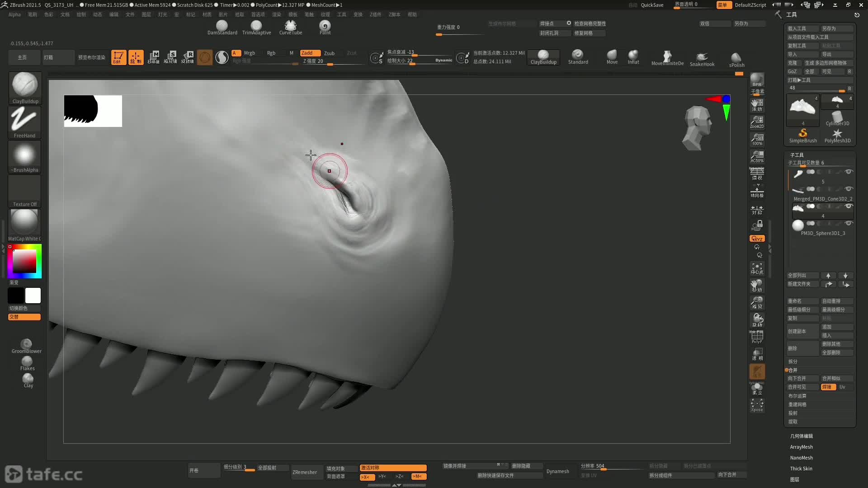Select the Clay brush
This screenshot has width=868, height=488.
click(28, 380)
